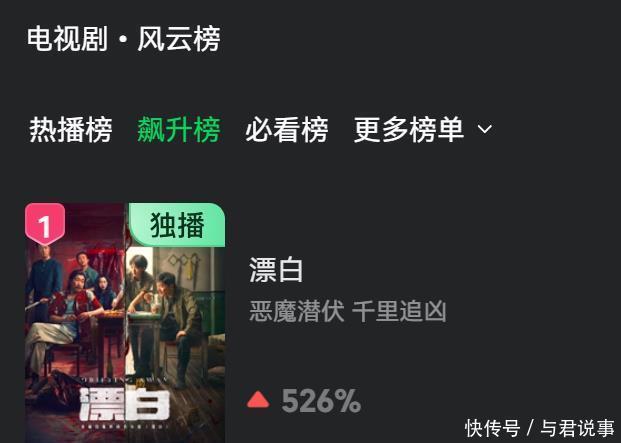Click the 526% rise percentage
This screenshot has width=621, height=443.
pyautogui.click(x=321, y=401)
